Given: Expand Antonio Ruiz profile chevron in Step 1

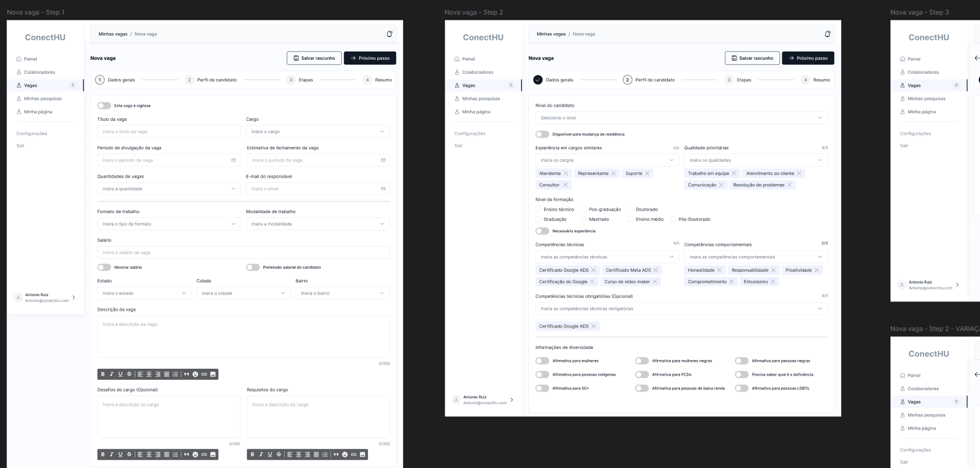Looking at the screenshot, I should pos(73,297).
